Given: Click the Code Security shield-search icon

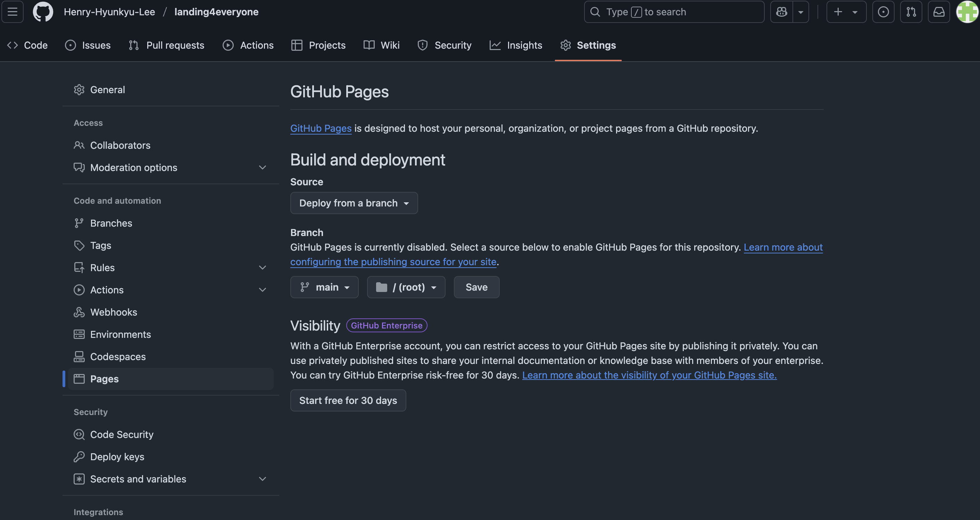Looking at the screenshot, I should (x=79, y=435).
